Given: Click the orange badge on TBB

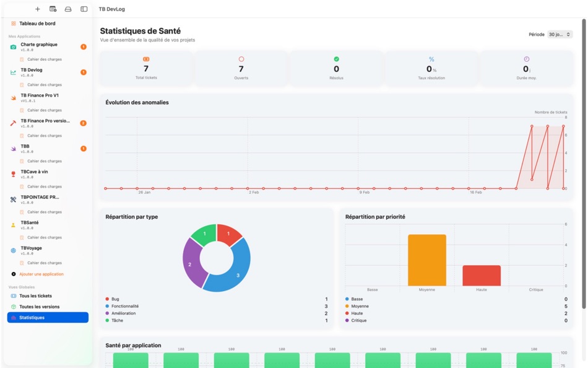Looking at the screenshot, I should click(x=84, y=149).
